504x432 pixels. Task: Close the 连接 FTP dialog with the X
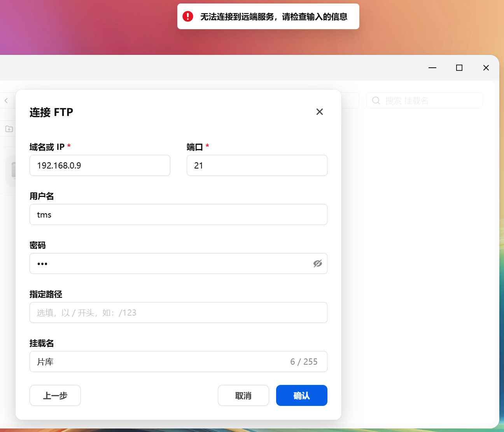[x=319, y=112]
